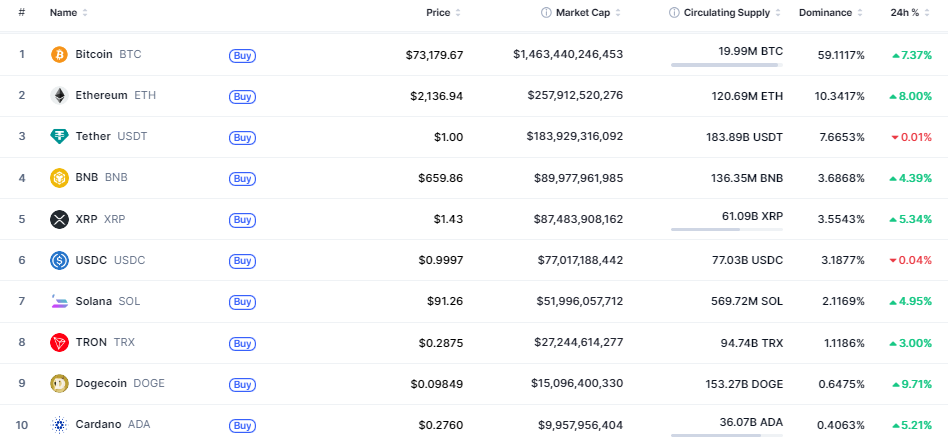The width and height of the screenshot is (948, 441).
Task: Click the Solana logo icon
Action: (x=59, y=301)
